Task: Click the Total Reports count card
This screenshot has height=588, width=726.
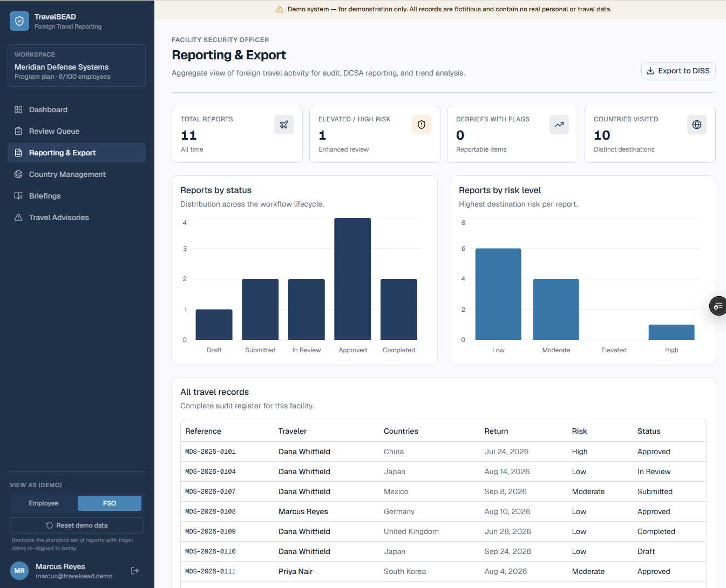Action: coord(237,134)
